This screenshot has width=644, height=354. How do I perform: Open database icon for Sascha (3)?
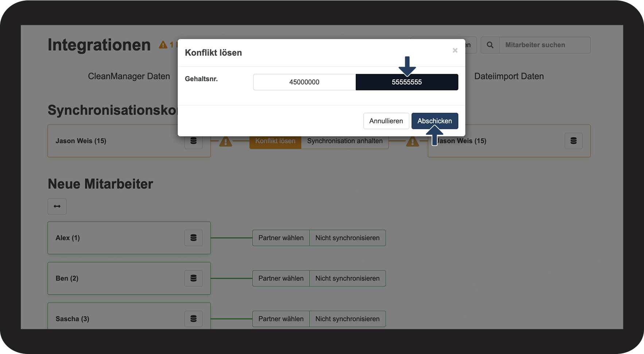[x=194, y=319]
